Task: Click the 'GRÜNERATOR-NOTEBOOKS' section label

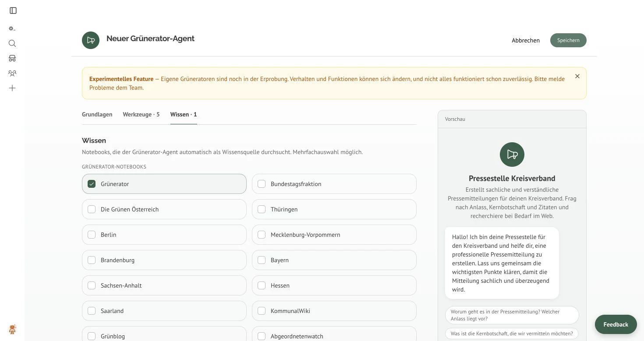Action: click(x=114, y=167)
